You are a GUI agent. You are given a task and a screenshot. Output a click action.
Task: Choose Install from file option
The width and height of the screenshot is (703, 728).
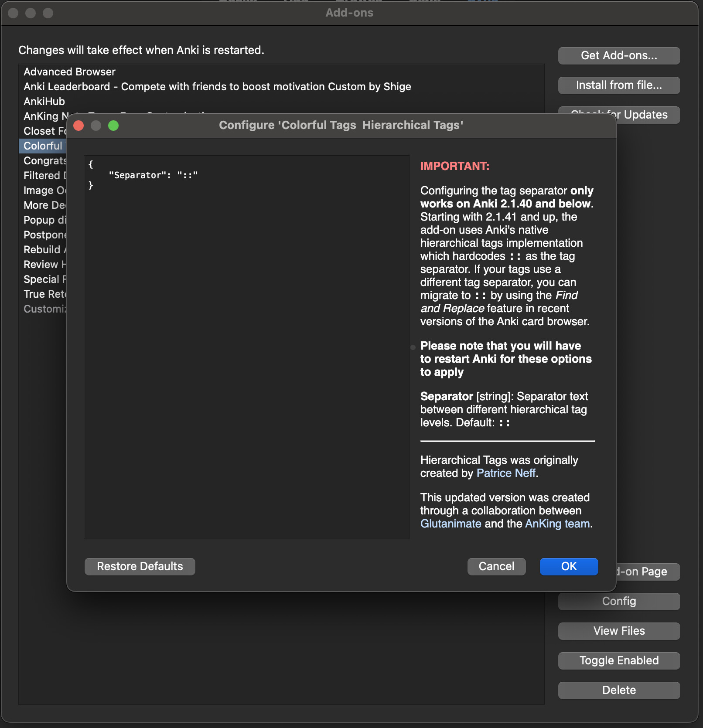click(x=619, y=85)
